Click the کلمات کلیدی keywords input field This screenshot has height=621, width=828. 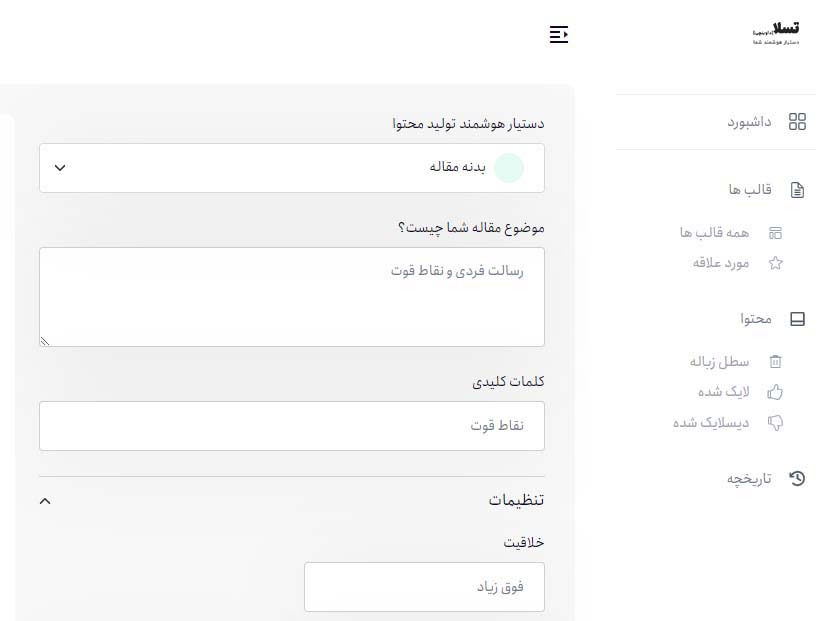[292, 426]
